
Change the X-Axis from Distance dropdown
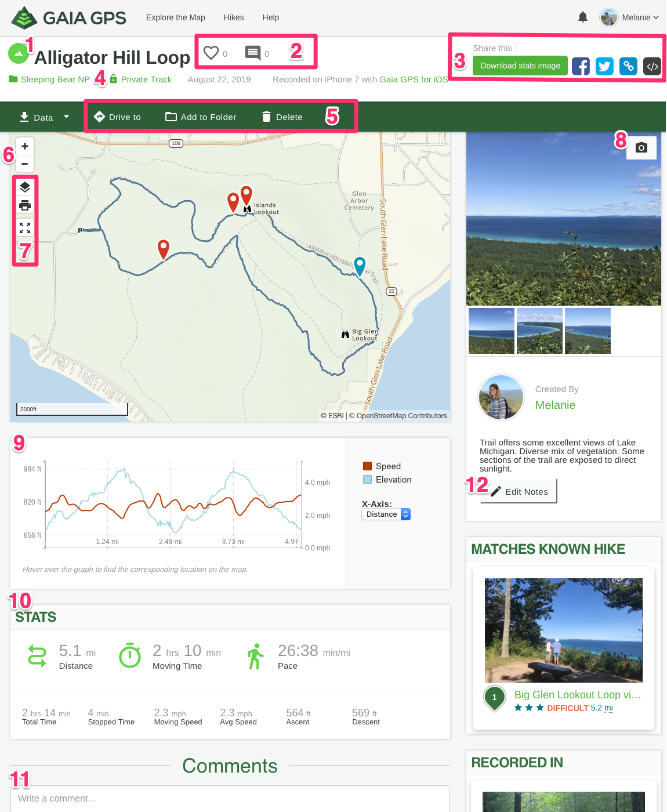[386, 514]
